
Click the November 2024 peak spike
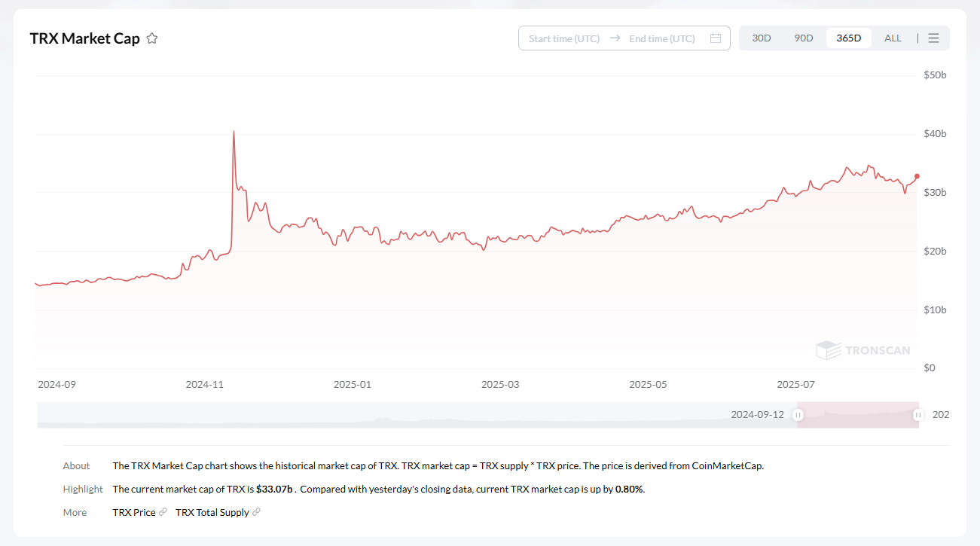(x=234, y=133)
